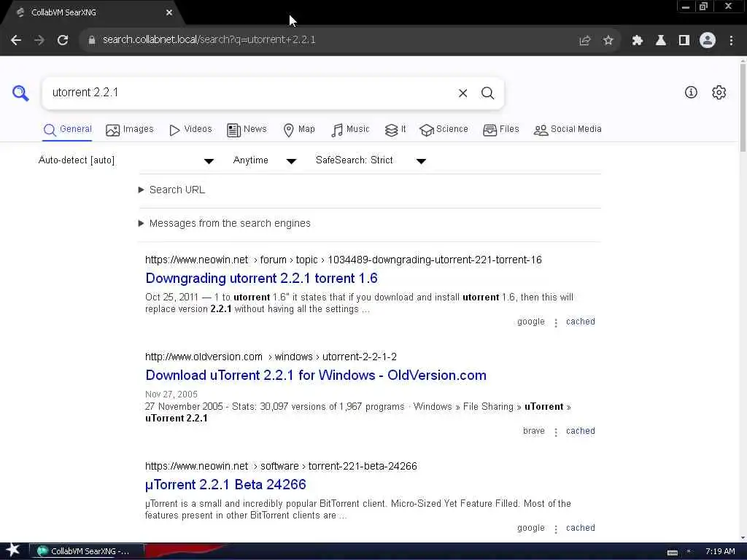
Task: Open cached copy of first neowin result
Action: tap(580, 322)
